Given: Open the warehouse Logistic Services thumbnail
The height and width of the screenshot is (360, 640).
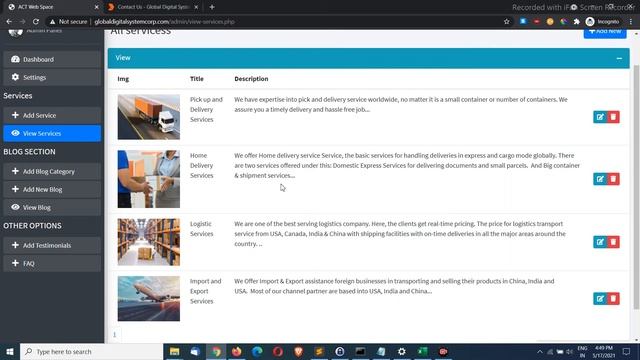Looking at the screenshot, I should tap(149, 242).
